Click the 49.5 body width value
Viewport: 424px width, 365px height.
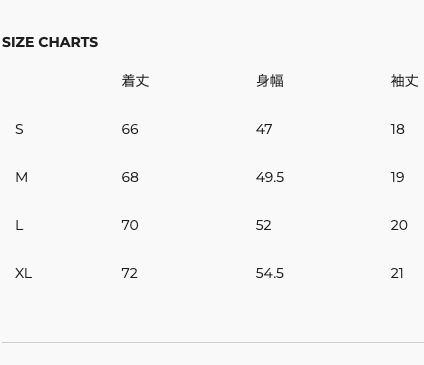point(270,177)
